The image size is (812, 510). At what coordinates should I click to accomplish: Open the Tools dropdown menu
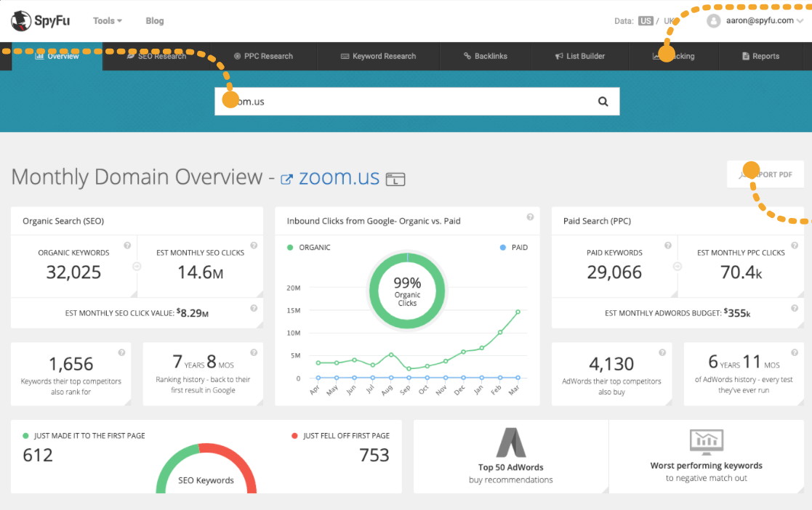(107, 21)
